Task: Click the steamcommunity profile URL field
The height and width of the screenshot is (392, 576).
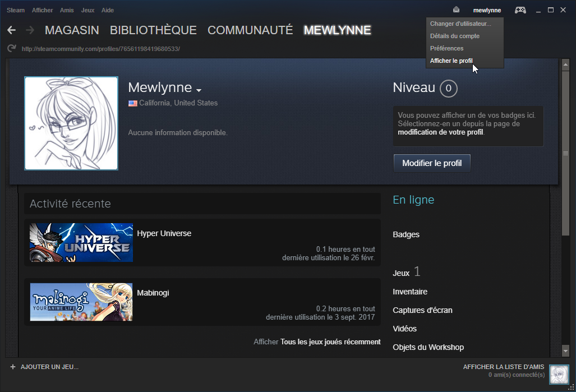Action: 98,49
